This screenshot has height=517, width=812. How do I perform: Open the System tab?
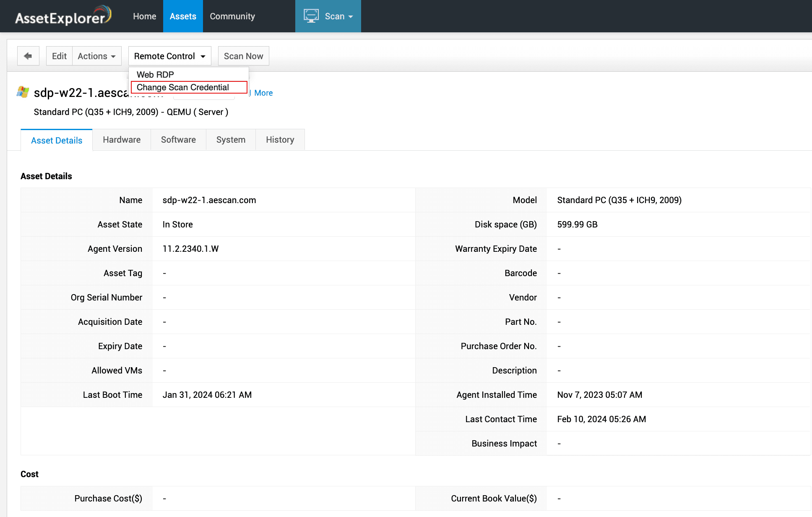(x=231, y=140)
